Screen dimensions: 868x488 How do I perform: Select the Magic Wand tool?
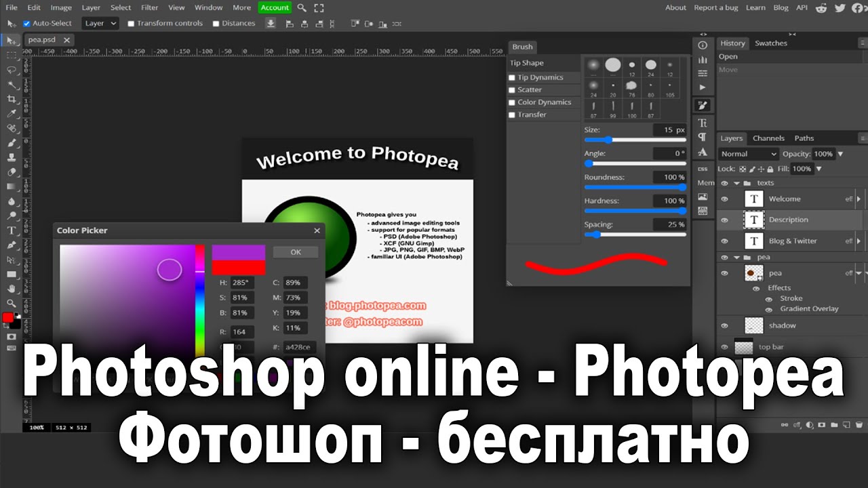point(12,84)
